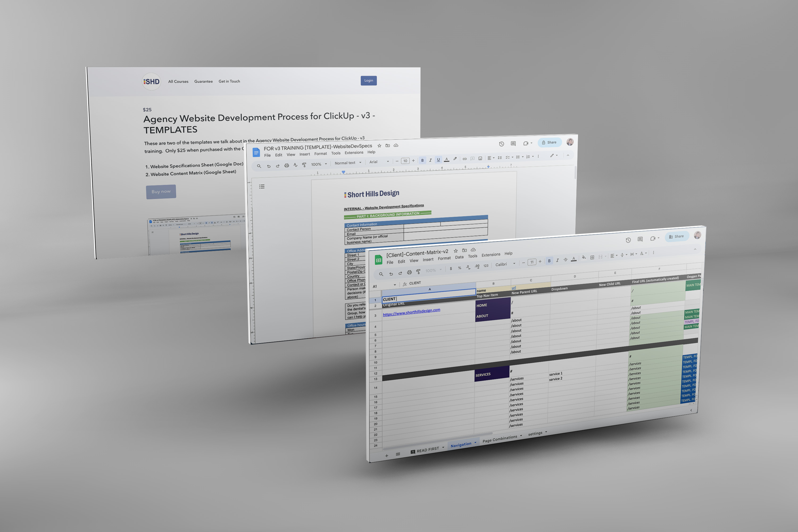Open the comments panel in Google Docs

[x=513, y=144]
